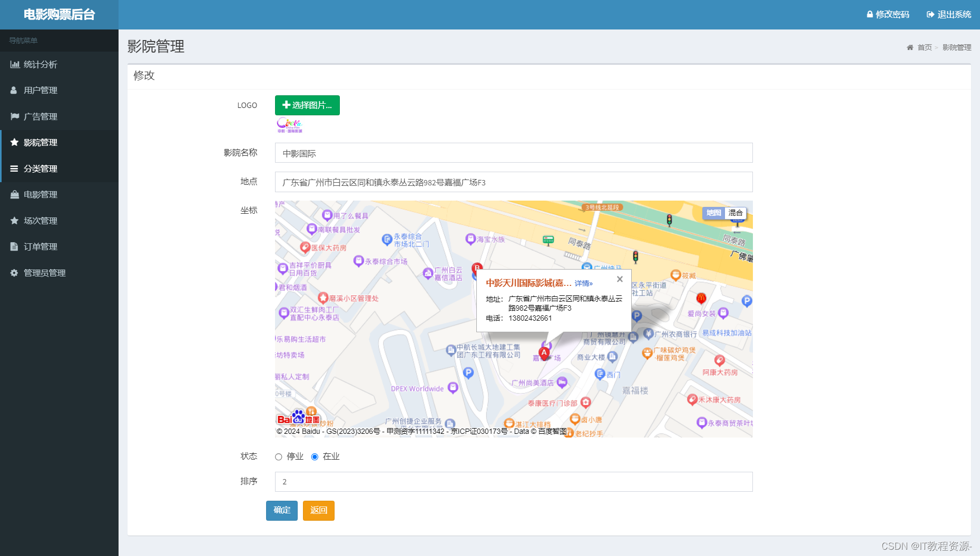Viewport: 980px width, 556px height.
Task: Click the 永泰综合市场 map marker
Action: coord(359,261)
